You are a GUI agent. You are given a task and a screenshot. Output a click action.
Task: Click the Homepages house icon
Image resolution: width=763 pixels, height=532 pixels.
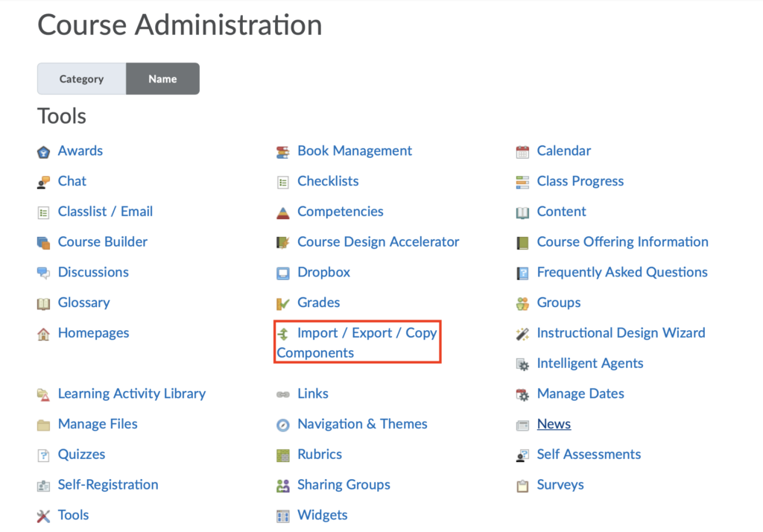[x=43, y=334]
